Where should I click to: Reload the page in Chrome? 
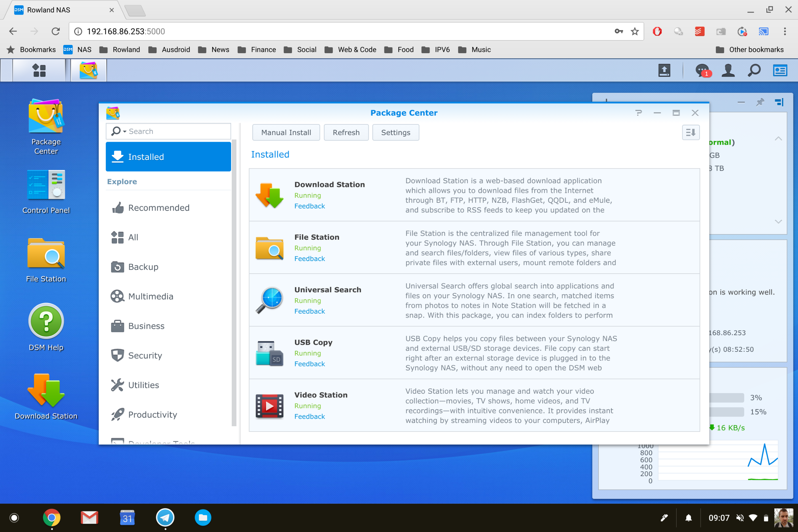point(56,32)
